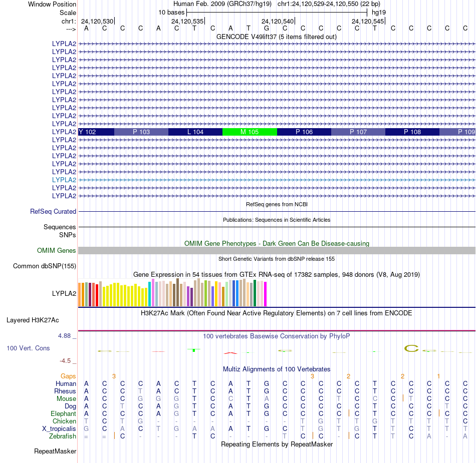The width and height of the screenshot is (476, 463).
Task: Click the magenta GTEx expression bar
Action: [266, 294]
